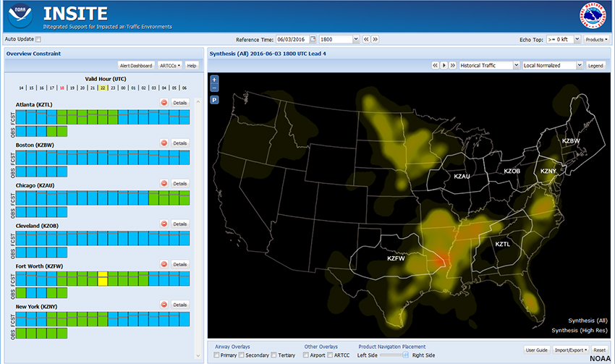
Task: Enable the Primary airway overlay
Action: coord(216,355)
